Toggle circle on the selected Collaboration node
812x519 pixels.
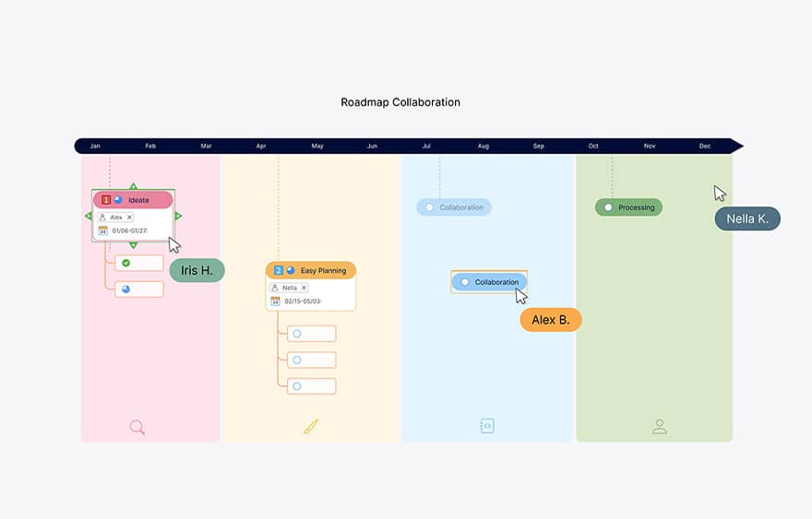point(465,282)
